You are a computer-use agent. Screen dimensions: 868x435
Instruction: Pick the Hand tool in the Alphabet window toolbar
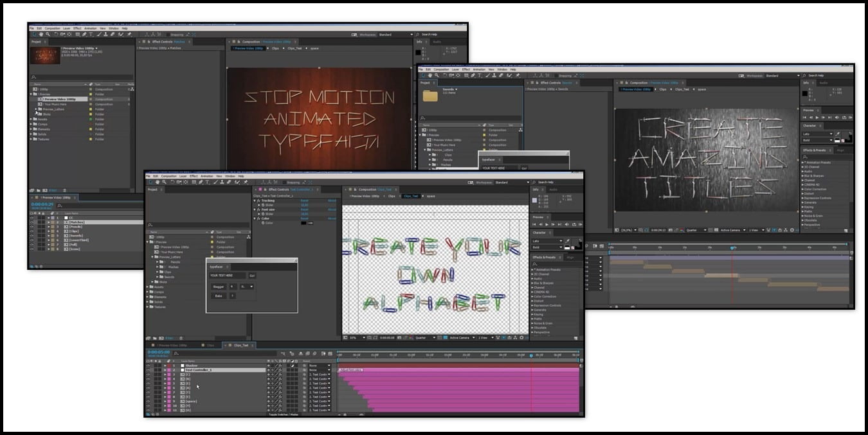click(x=157, y=182)
